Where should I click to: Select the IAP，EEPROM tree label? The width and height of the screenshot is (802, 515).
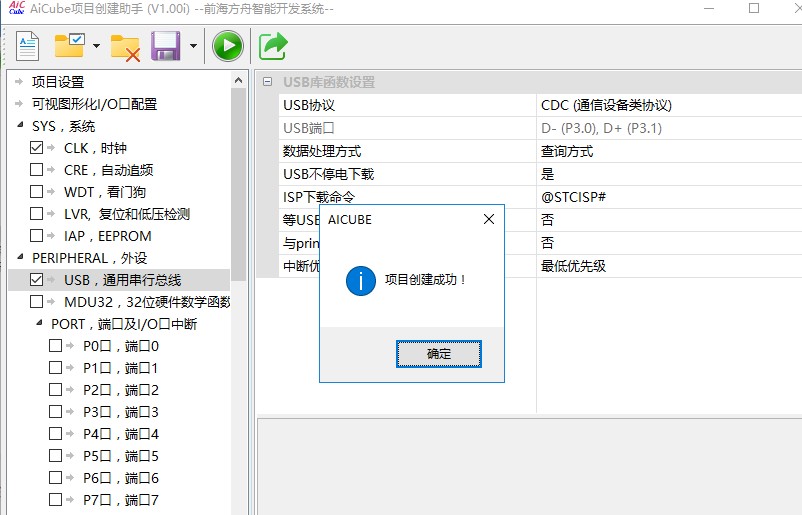pyautogui.click(x=107, y=236)
